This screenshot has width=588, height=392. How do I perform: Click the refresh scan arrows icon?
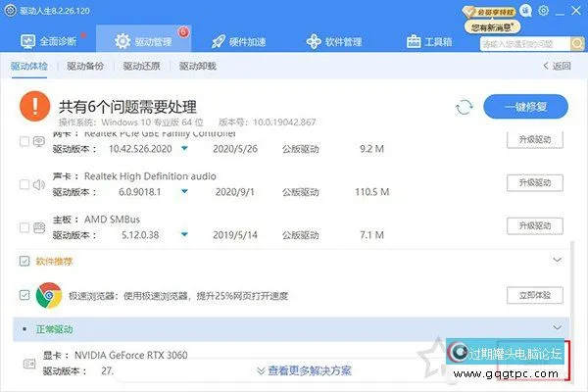pos(465,107)
